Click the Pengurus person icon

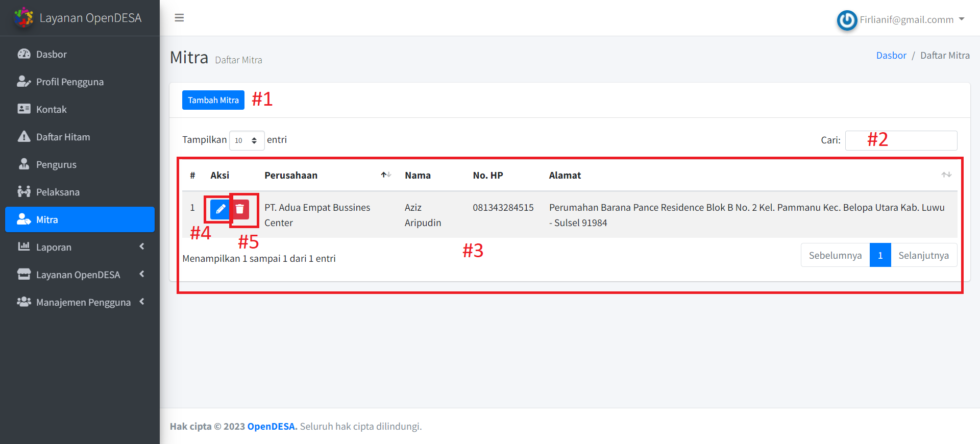coord(24,164)
